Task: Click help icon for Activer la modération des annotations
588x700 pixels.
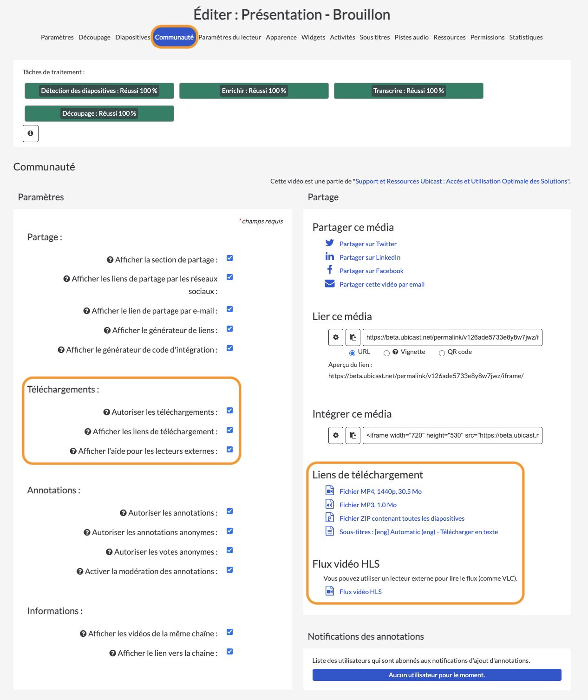Action: [80, 571]
